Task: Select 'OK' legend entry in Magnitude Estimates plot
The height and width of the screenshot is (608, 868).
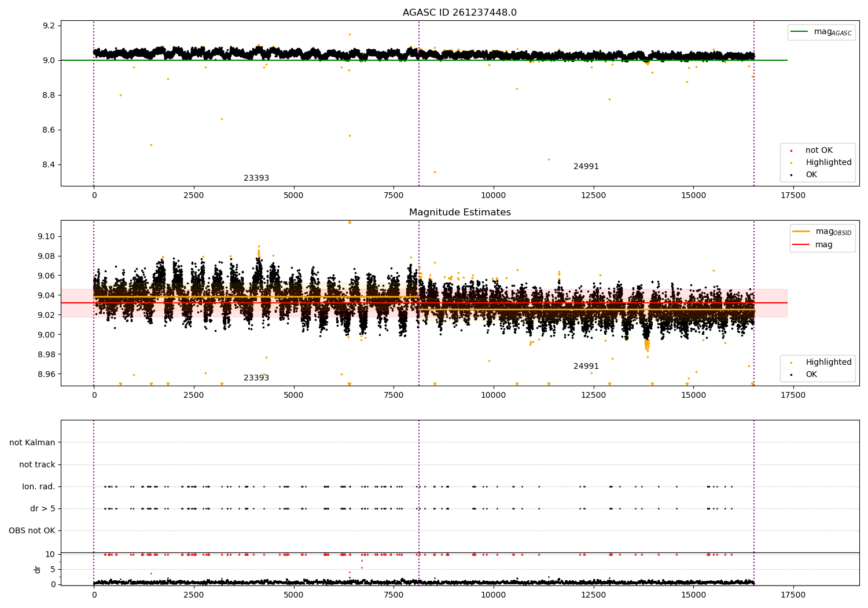Action: point(811,375)
